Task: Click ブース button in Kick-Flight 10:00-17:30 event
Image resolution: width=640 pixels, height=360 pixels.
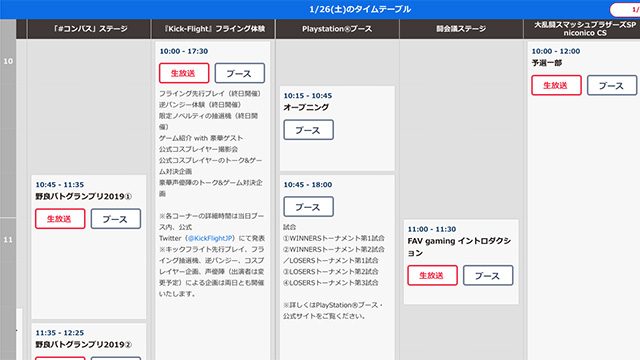Action: tap(240, 73)
